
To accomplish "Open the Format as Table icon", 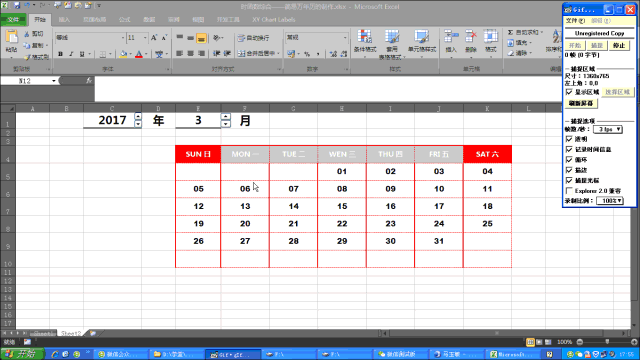I will coord(392,37).
